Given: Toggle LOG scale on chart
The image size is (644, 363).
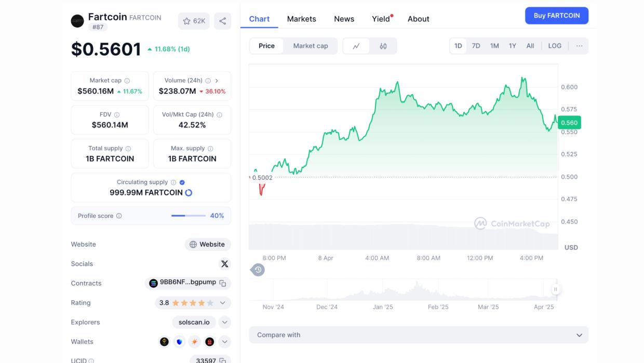Looking at the screenshot, I should click(555, 46).
